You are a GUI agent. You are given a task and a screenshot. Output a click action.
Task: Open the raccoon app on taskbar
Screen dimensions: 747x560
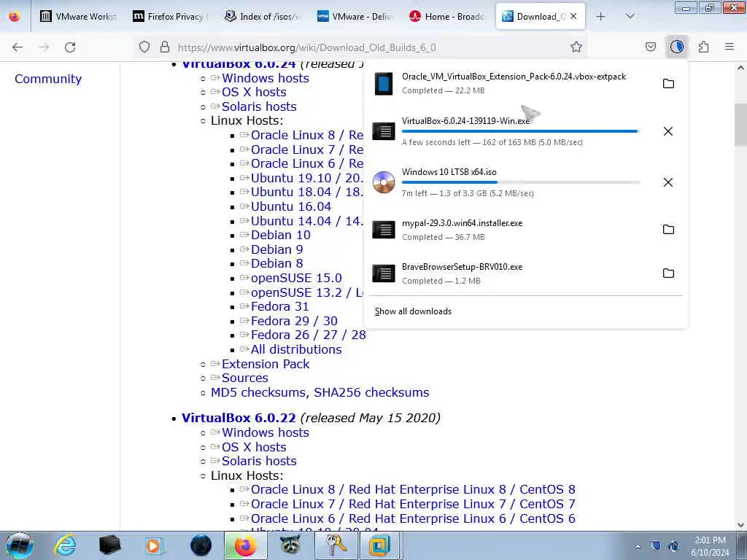(x=290, y=545)
